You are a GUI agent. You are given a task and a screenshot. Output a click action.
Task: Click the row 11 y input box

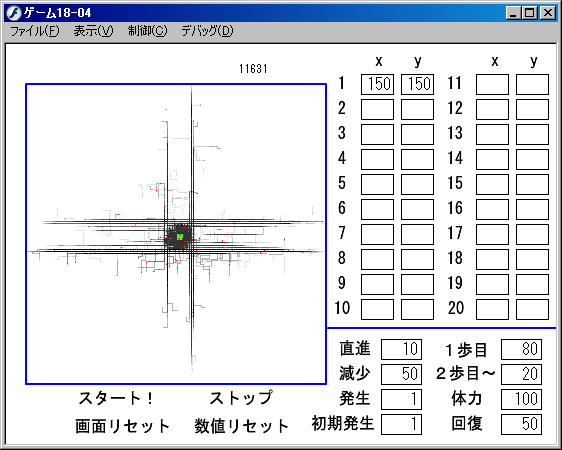[532, 85]
